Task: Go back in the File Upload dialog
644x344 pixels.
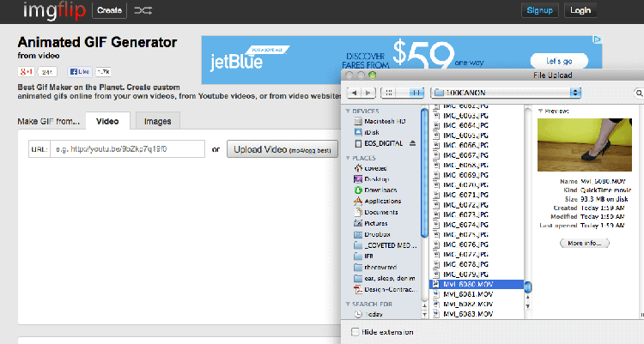Action: pyautogui.click(x=352, y=92)
